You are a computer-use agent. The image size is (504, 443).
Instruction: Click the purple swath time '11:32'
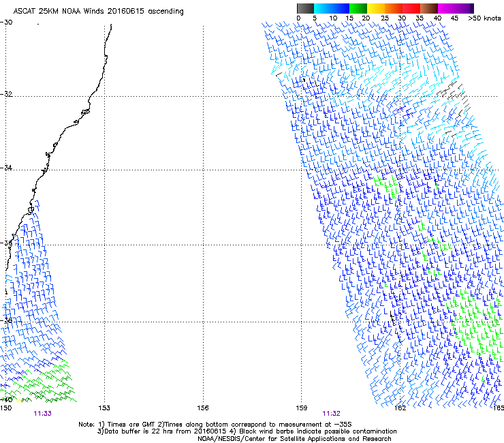point(332,414)
